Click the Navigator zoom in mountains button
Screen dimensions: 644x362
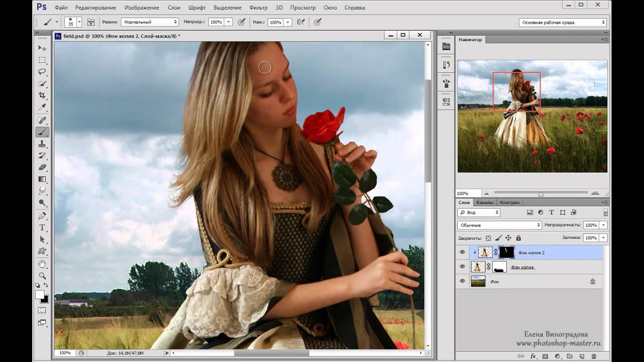click(x=595, y=193)
